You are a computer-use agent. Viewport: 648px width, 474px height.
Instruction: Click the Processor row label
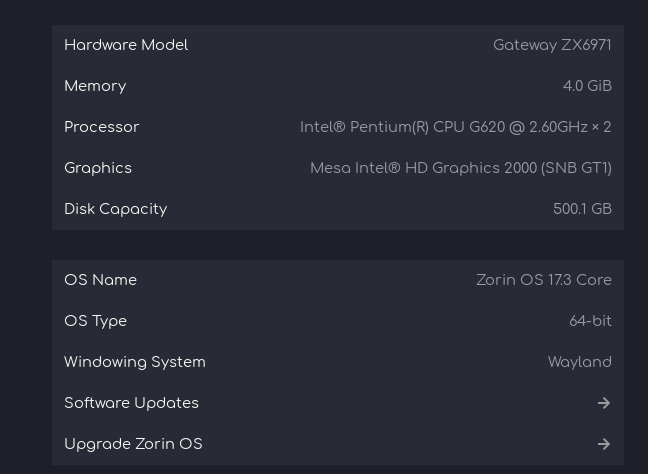click(x=102, y=127)
